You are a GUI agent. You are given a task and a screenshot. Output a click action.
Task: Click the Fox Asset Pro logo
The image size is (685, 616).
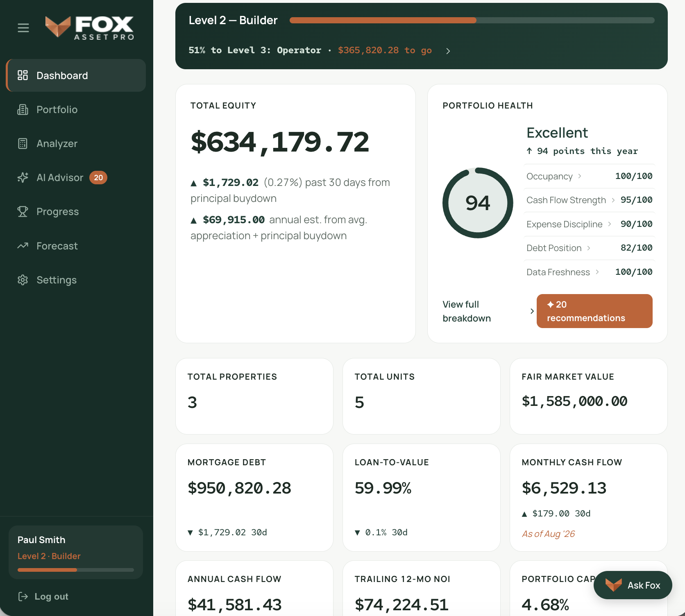pyautogui.click(x=90, y=28)
